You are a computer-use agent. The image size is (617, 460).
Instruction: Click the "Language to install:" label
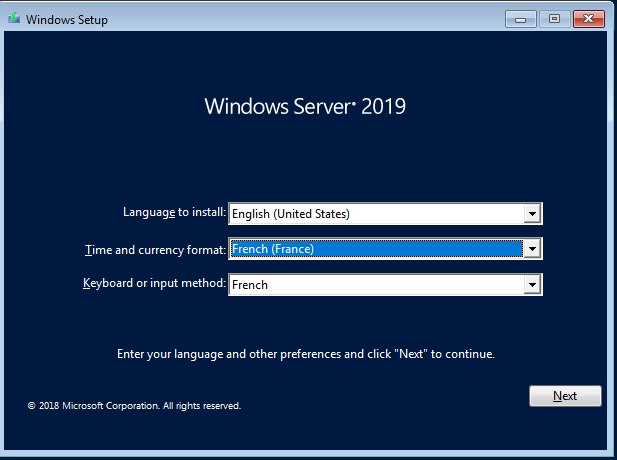coord(175,212)
